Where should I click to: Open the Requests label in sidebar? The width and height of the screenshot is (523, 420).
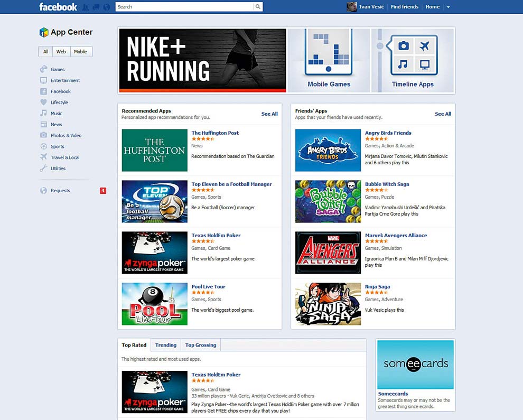pos(60,191)
